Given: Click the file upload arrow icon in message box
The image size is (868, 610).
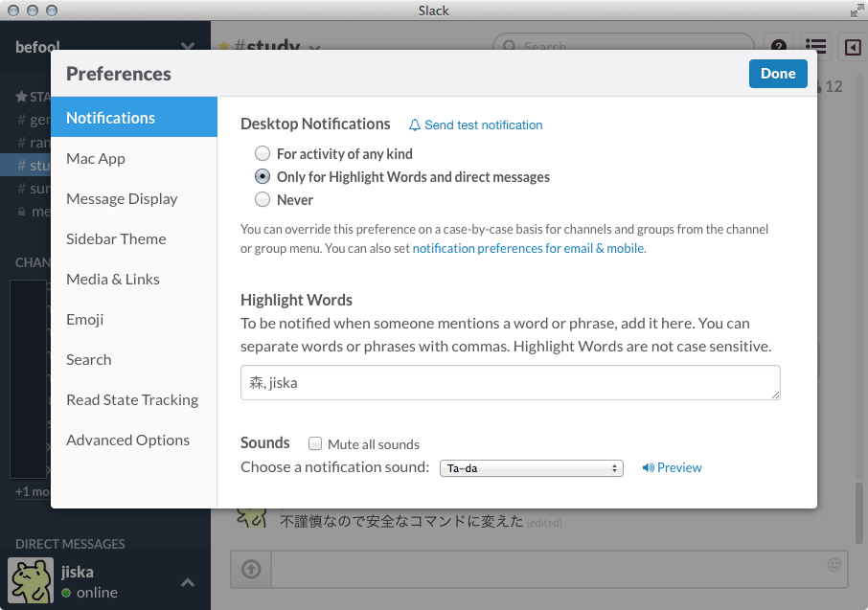Looking at the screenshot, I should click(251, 569).
